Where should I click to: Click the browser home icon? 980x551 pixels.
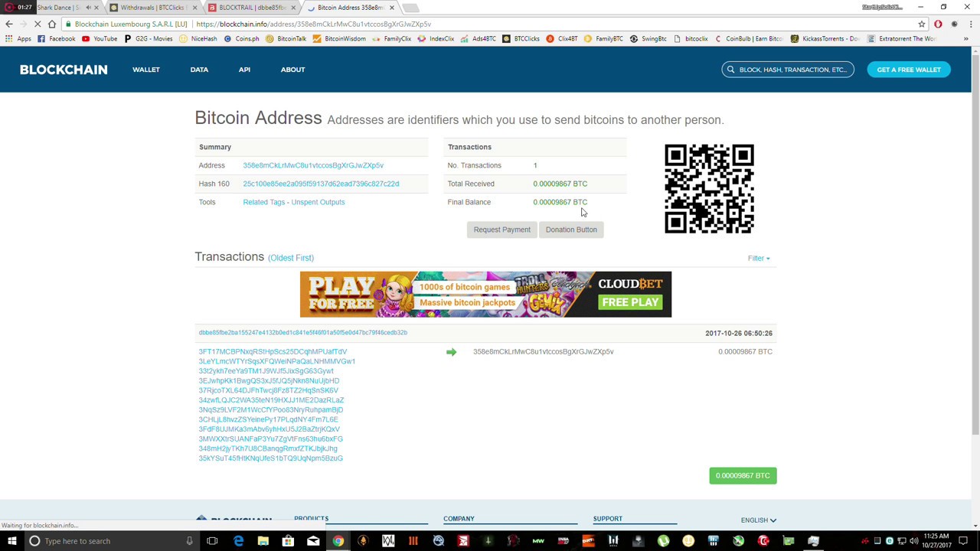tap(52, 24)
